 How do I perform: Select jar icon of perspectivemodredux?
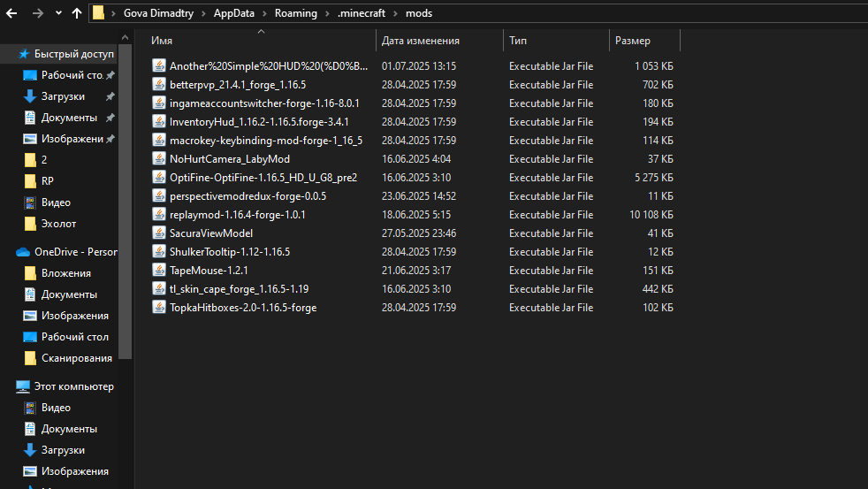159,195
